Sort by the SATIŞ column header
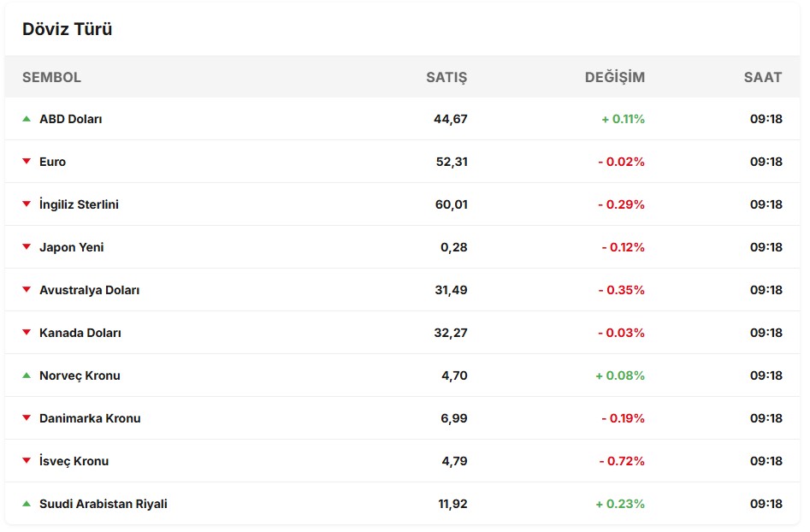Viewport: 810px width, 532px height. click(446, 77)
